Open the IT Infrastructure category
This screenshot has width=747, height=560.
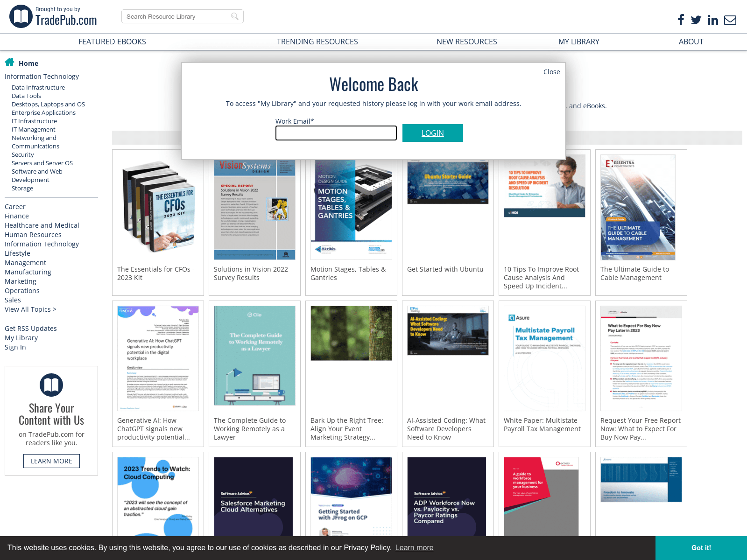click(34, 121)
